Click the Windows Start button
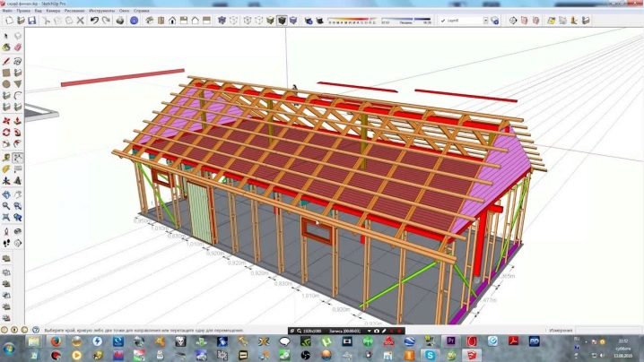The image size is (644, 362). (x=10, y=344)
